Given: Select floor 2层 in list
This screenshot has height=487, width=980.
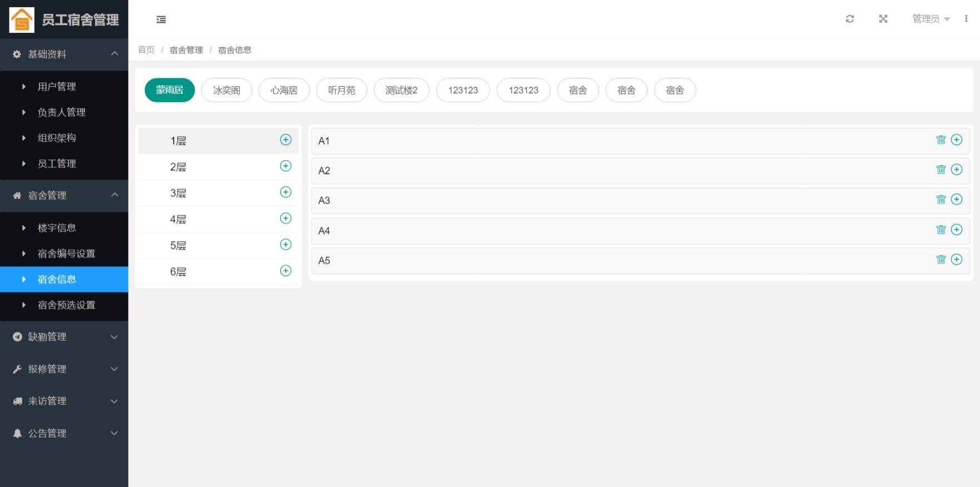Looking at the screenshot, I should pos(218,167).
